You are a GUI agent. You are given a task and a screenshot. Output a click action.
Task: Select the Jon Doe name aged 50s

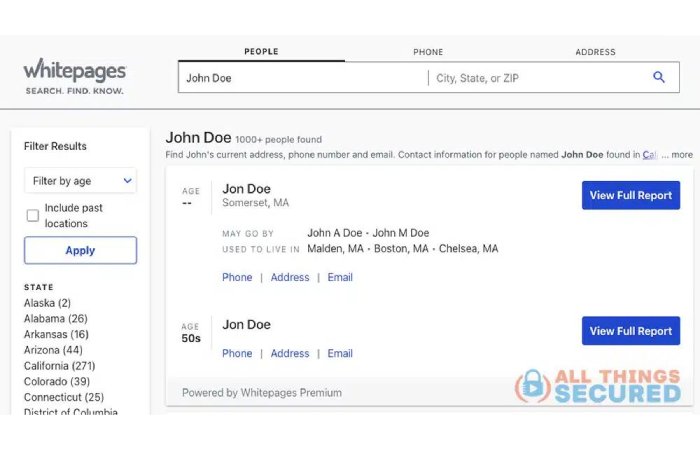[246, 325]
